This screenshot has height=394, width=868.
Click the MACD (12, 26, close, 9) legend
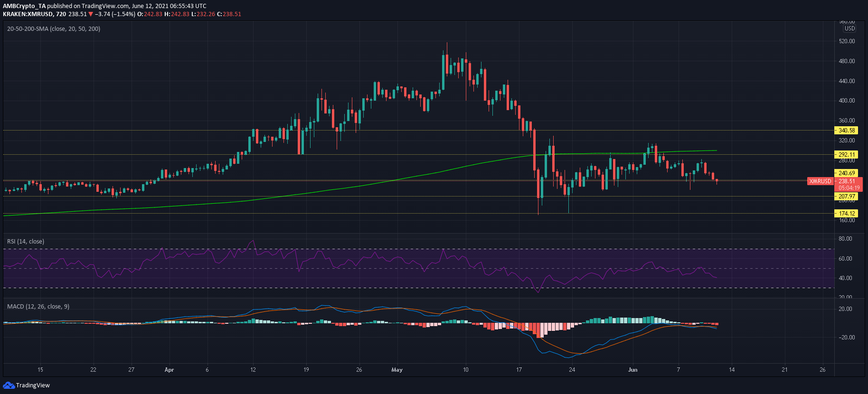point(38,307)
